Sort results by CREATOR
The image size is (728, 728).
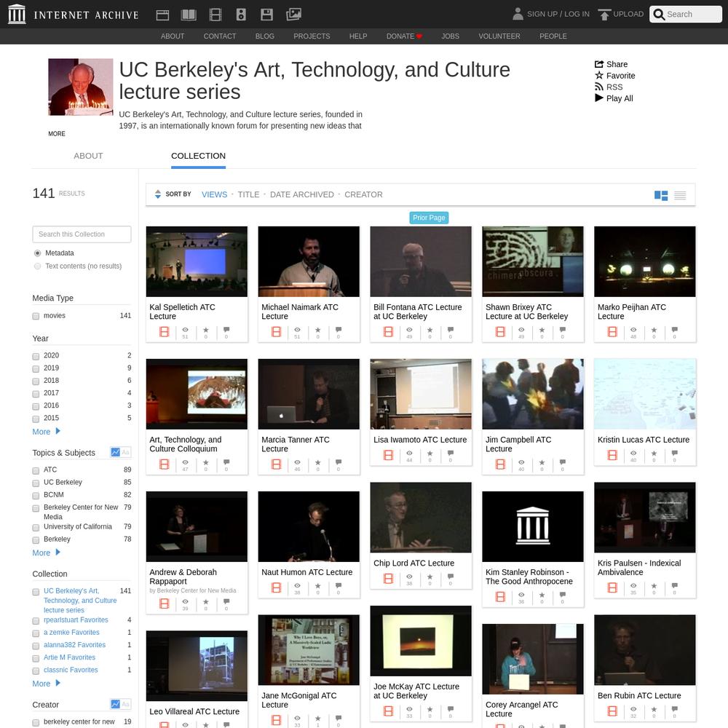click(x=363, y=194)
